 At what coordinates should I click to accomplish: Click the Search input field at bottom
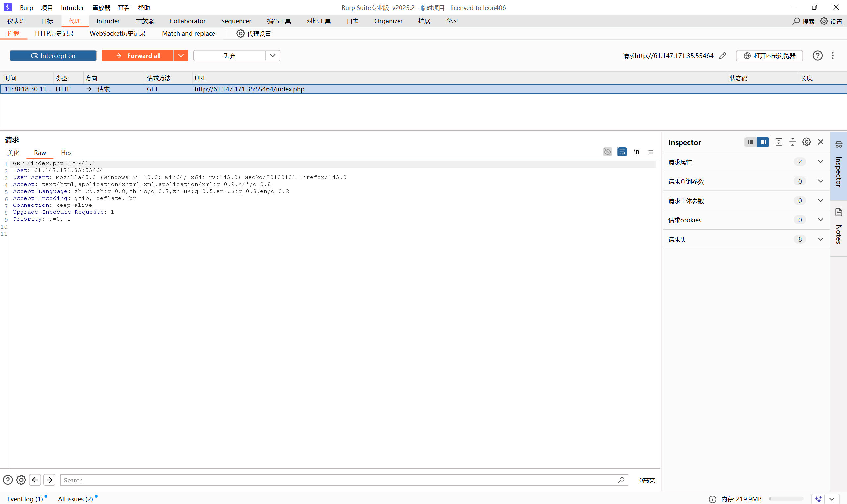[340, 480]
